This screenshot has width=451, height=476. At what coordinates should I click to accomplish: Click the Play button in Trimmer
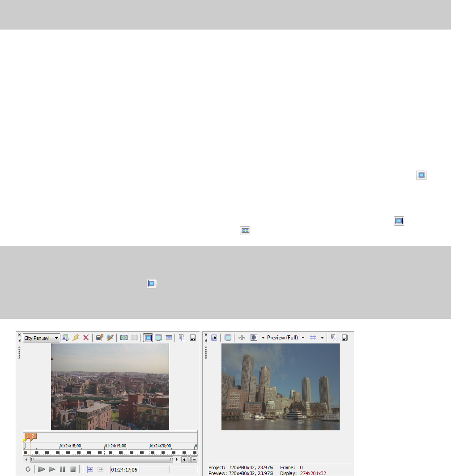pos(52,469)
